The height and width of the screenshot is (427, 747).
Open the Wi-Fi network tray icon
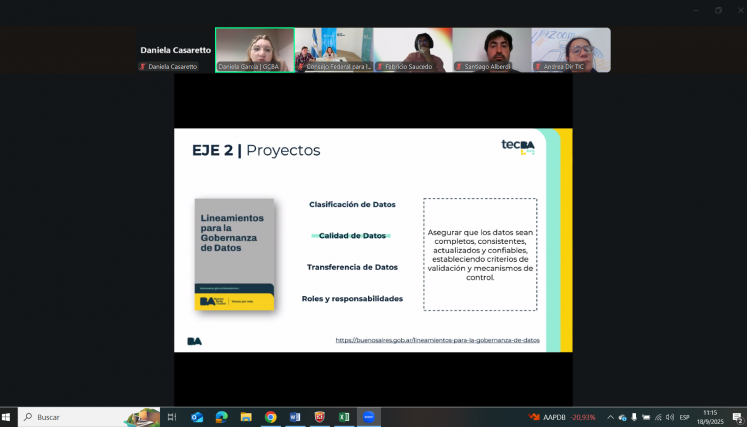coord(658,417)
